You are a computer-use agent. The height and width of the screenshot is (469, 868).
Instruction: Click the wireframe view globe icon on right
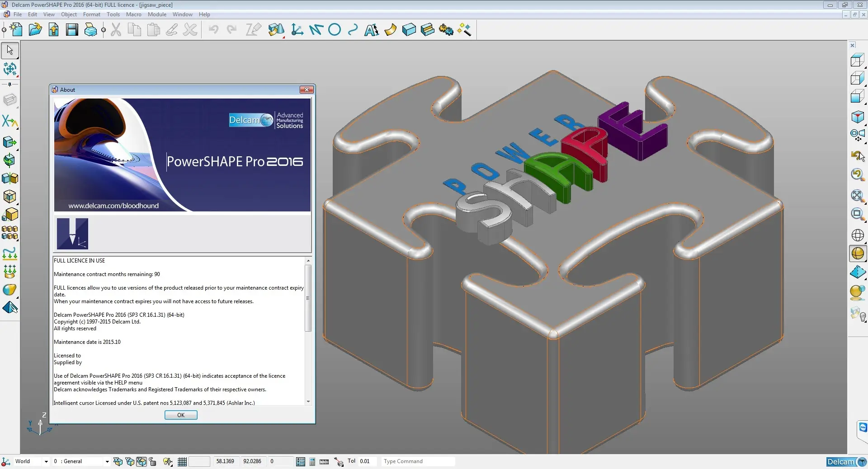click(x=858, y=235)
